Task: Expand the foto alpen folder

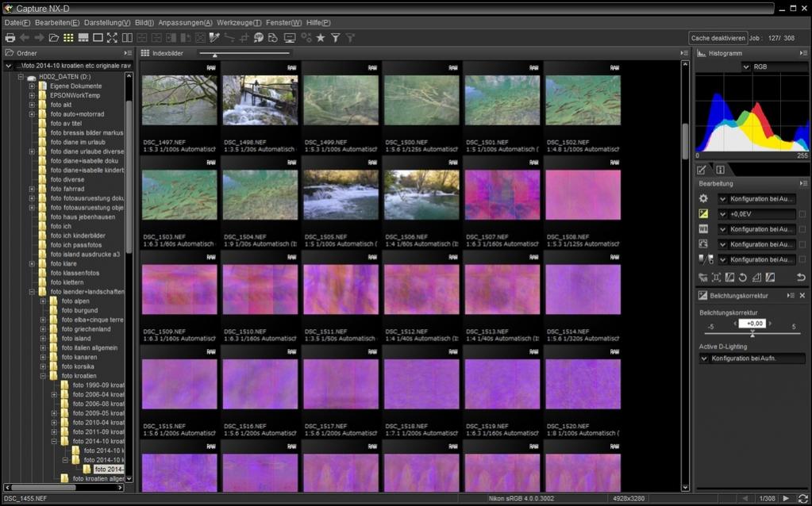Action: [43, 301]
